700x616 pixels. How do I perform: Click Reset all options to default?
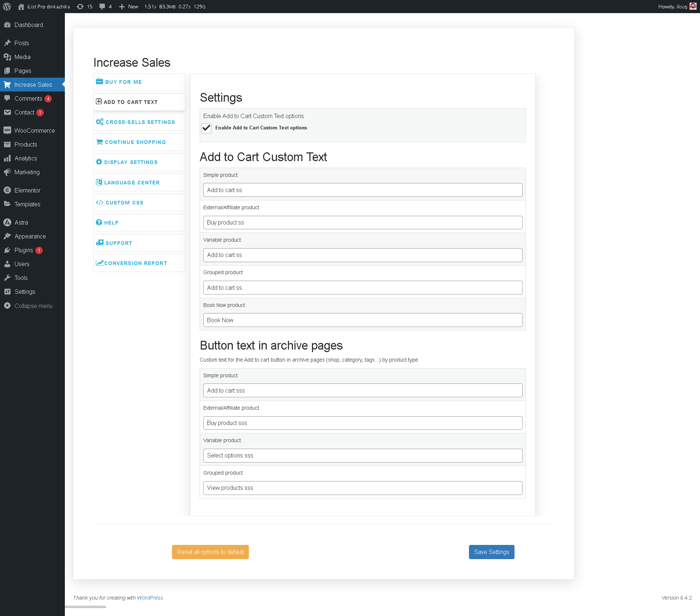click(210, 552)
